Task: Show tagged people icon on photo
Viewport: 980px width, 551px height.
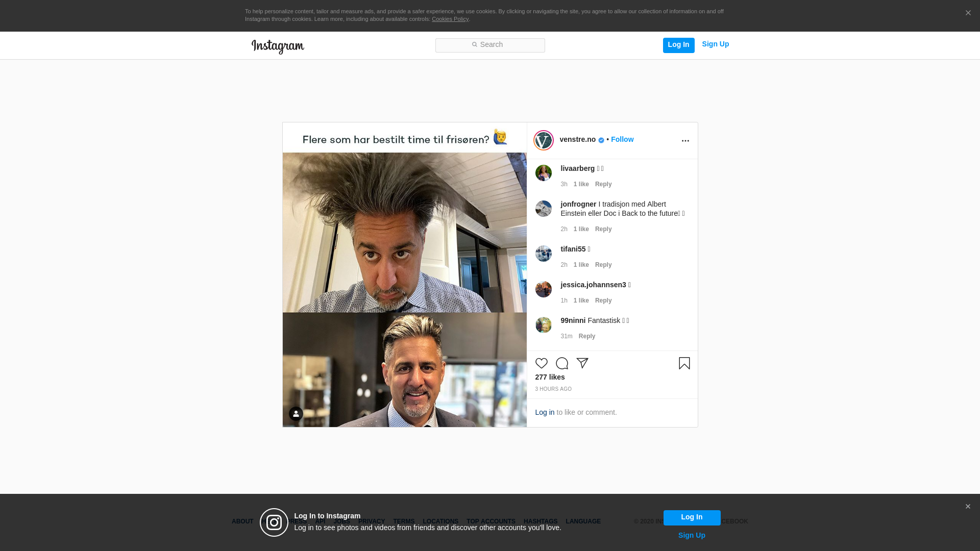Action: point(296,414)
